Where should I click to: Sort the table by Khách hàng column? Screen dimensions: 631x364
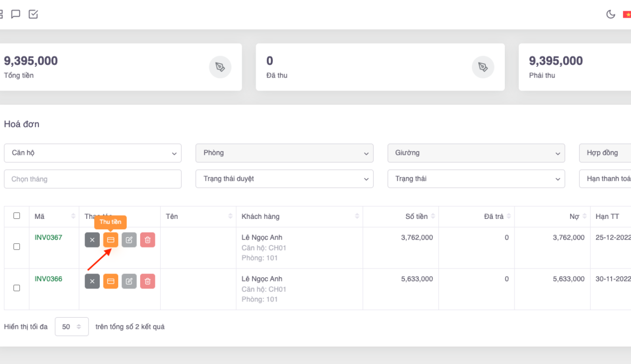260,217
